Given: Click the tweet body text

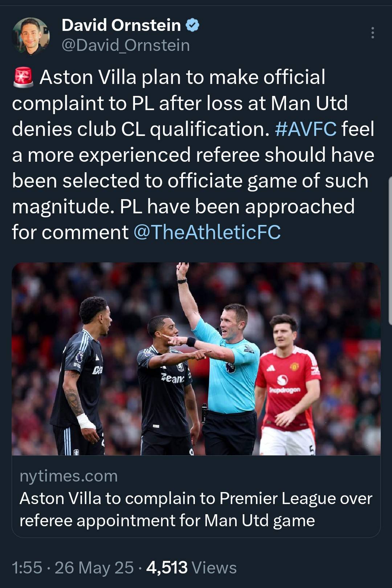Looking at the screenshot, I should pos(193,154).
